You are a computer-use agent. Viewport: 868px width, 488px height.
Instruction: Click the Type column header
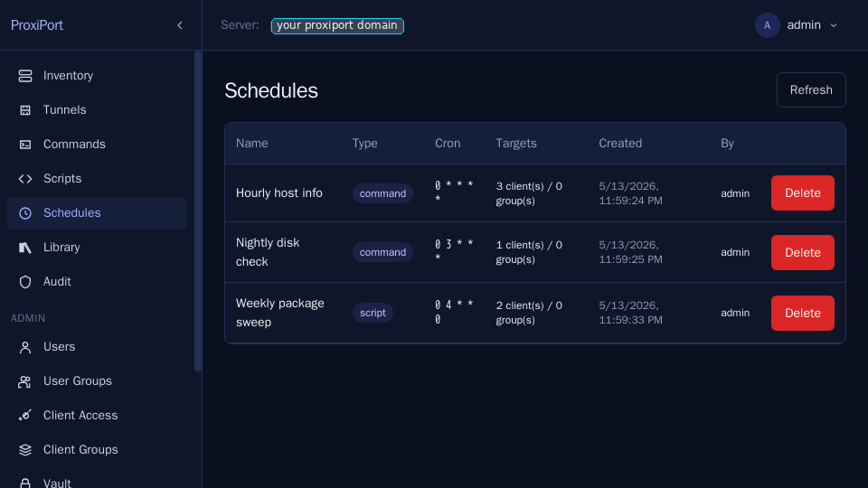click(x=364, y=144)
